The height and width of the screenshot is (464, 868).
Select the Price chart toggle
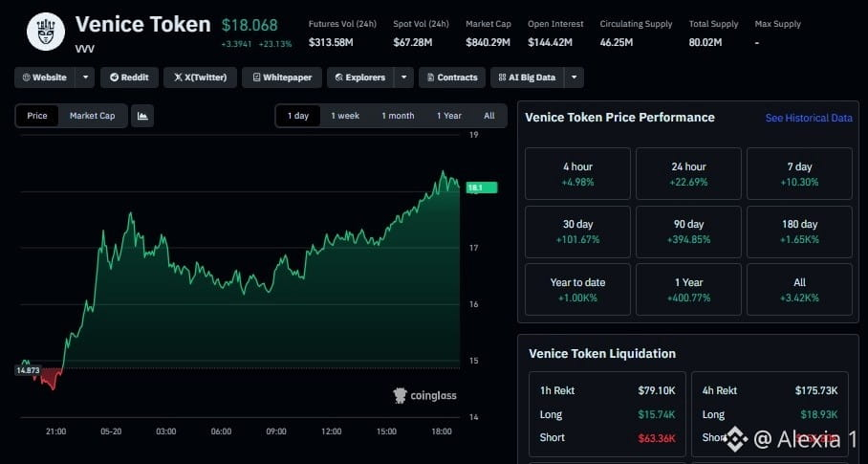37,116
